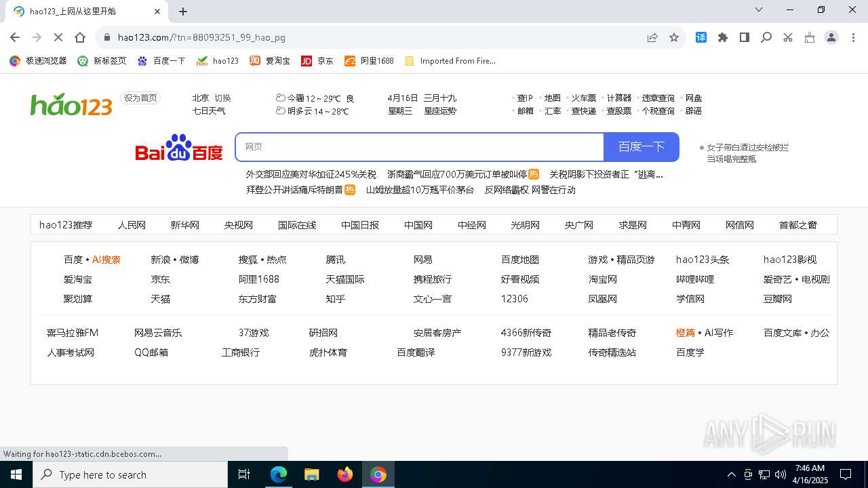Launch Microsoft Edge from the taskbar
The image size is (868, 488).
(x=279, y=474)
